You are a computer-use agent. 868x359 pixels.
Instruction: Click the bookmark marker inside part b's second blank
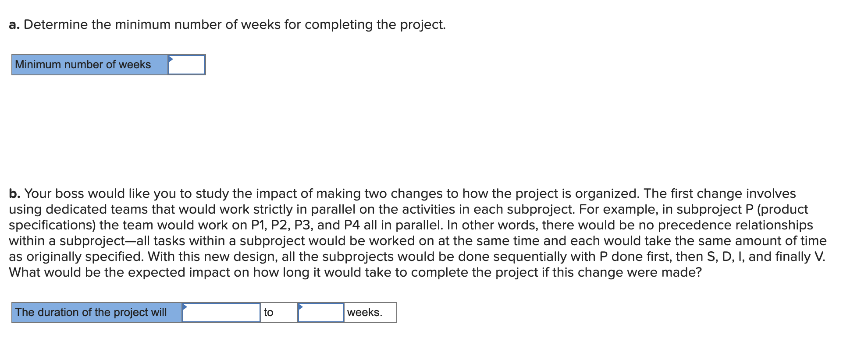302,307
